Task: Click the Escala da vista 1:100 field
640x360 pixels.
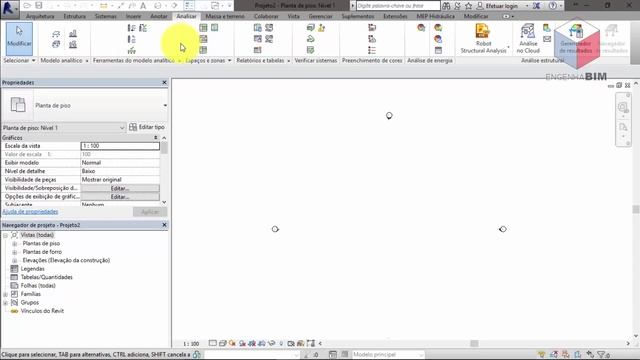Action: pyautogui.click(x=120, y=146)
